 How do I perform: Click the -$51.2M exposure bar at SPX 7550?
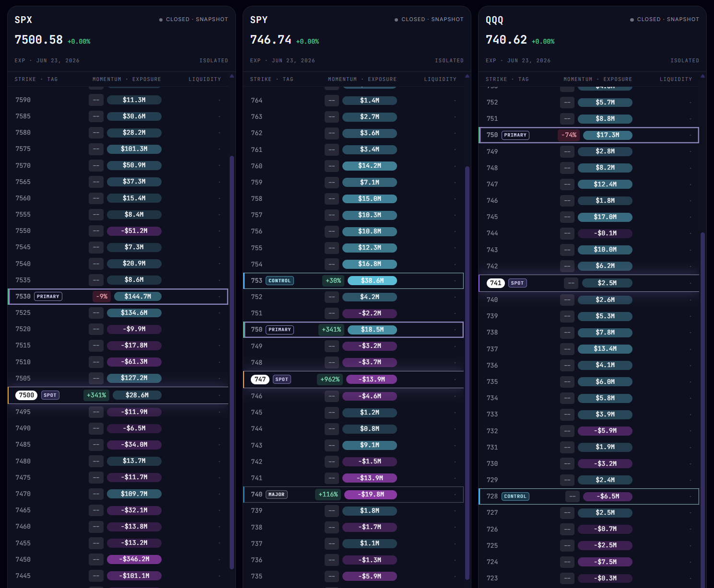[134, 231]
